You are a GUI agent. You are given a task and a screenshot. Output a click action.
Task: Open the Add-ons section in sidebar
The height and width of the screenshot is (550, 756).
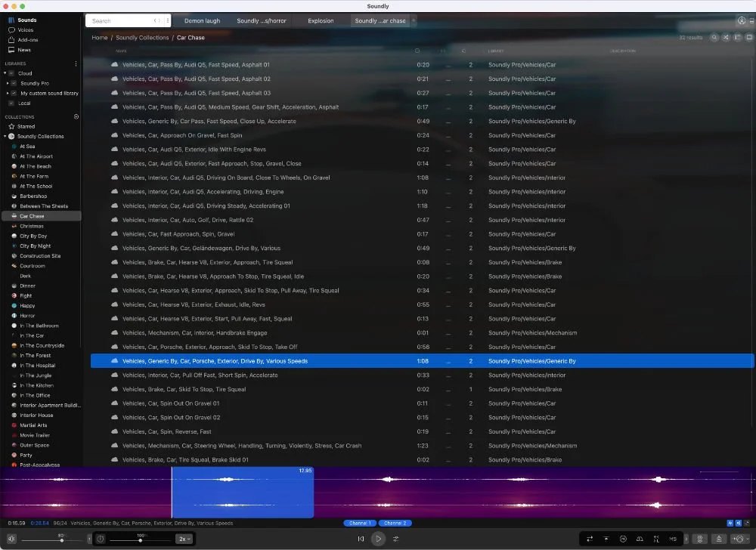point(23,40)
